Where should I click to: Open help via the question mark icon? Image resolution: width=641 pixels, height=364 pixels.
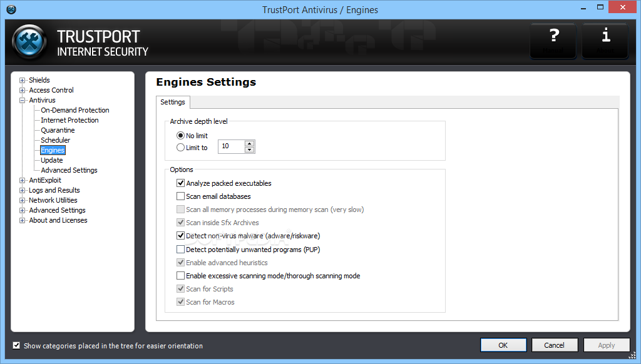pos(553,41)
